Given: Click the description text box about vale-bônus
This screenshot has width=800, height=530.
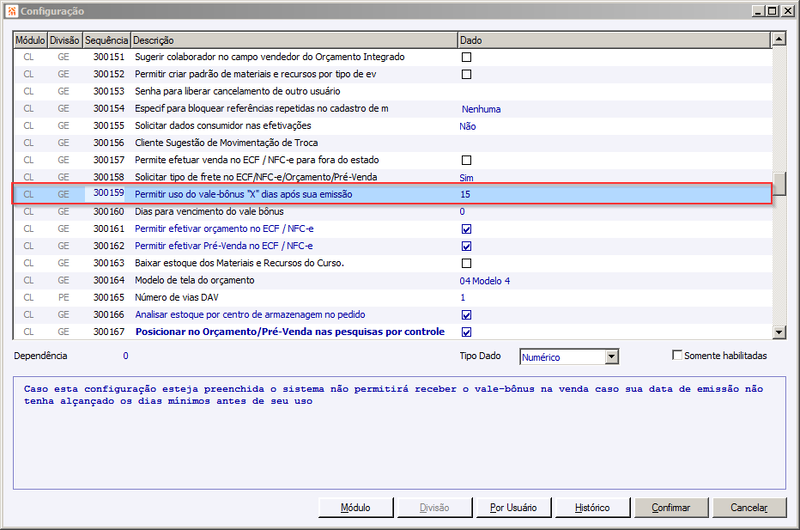Looking at the screenshot, I should pyautogui.click(x=399, y=433).
